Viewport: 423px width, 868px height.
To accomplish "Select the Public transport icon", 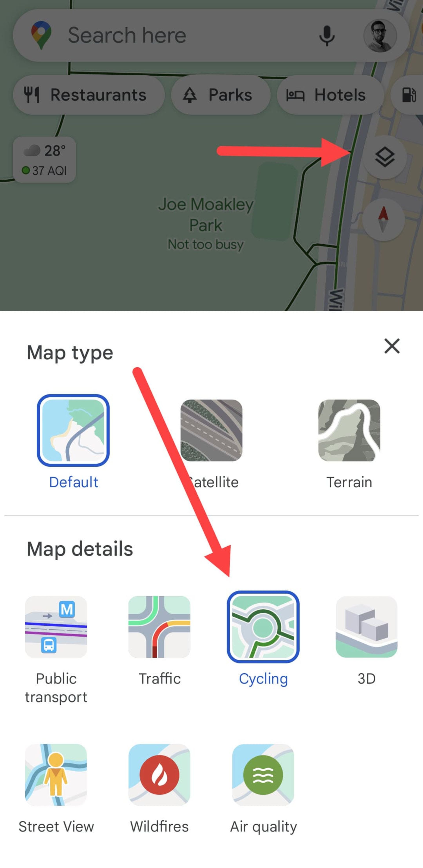I will [x=56, y=626].
